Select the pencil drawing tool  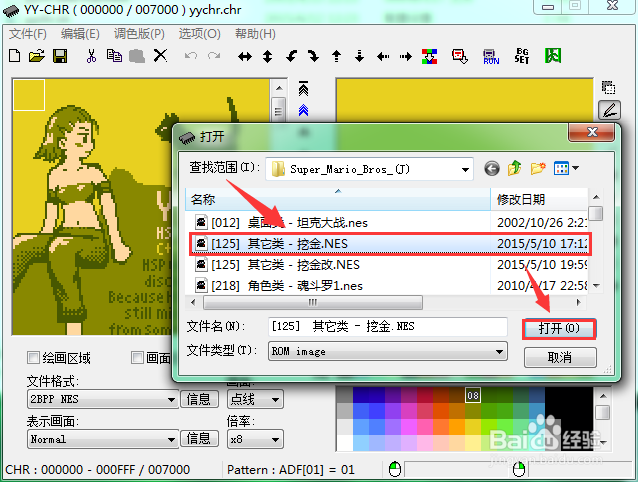[609, 110]
